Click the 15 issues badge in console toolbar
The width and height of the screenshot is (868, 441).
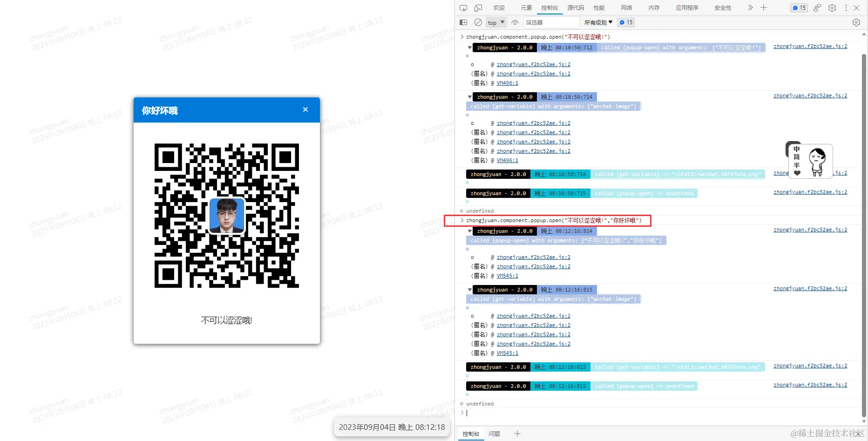(x=626, y=22)
